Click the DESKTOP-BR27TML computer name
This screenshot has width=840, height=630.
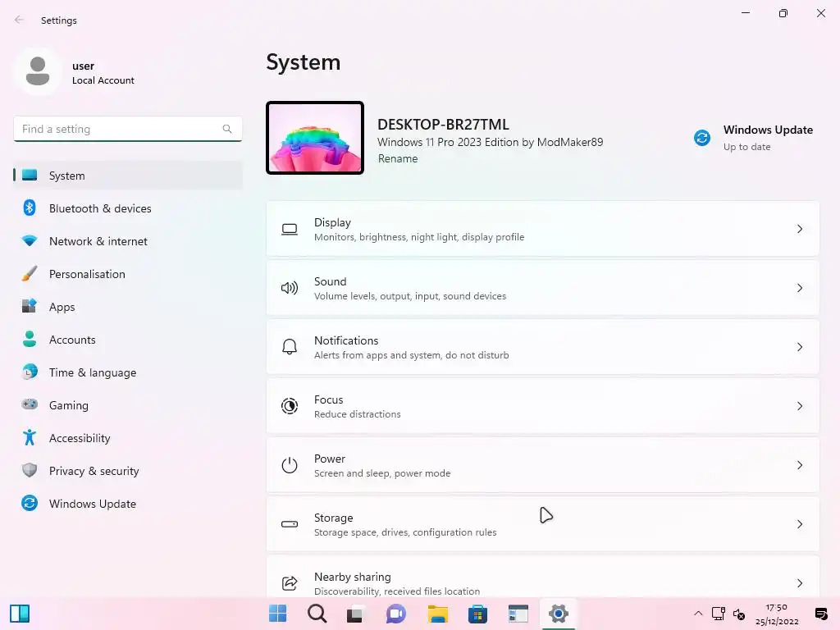pos(443,125)
